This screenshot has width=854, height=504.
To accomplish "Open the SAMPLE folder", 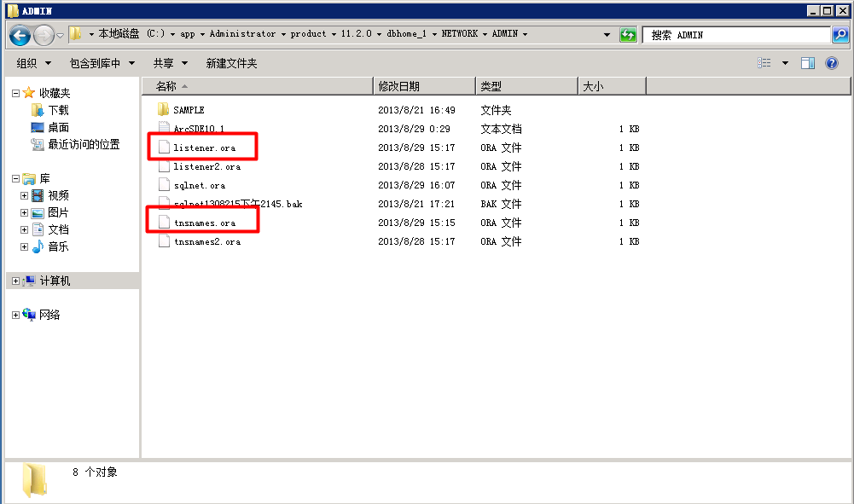I will [x=183, y=109].
